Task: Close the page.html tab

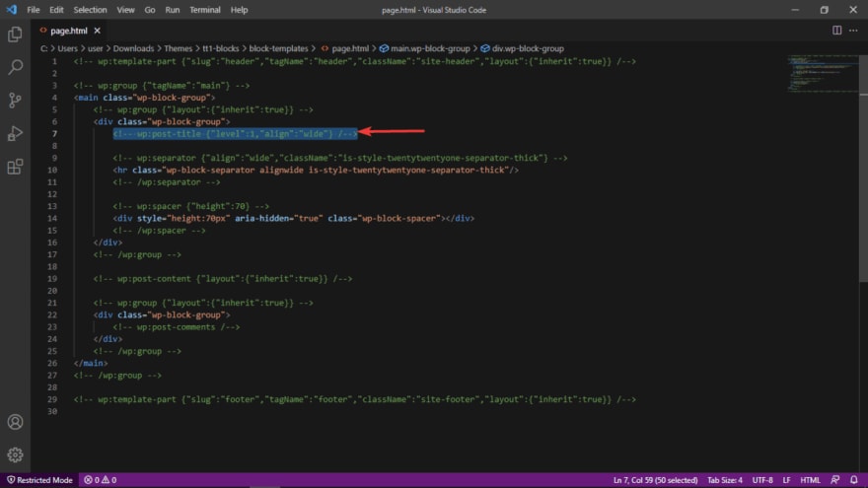Action: click(x=98, y=31)
